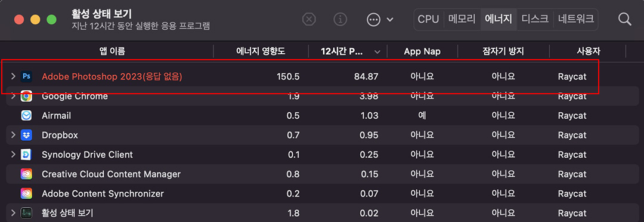
Task: Switch to the 네트워크 tab
Action: [576, 19]
